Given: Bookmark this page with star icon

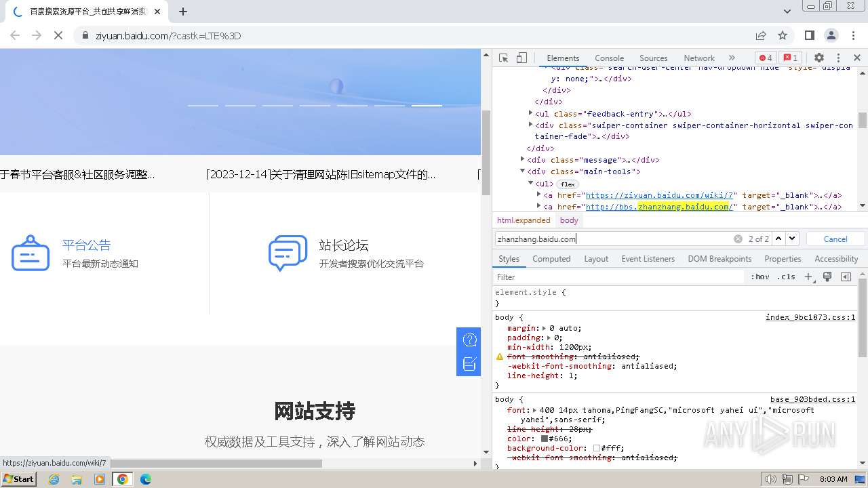Looking at the screenshot, I should (x=783, y=35).
